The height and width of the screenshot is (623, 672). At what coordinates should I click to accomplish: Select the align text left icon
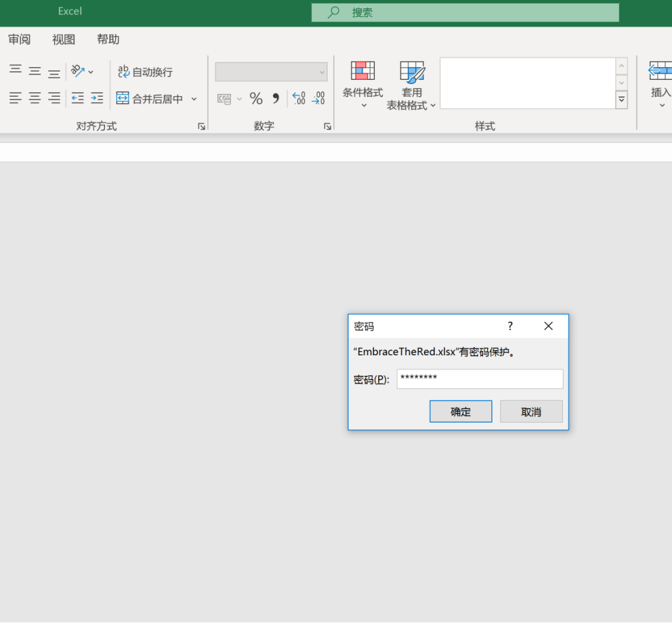(16, 98)
